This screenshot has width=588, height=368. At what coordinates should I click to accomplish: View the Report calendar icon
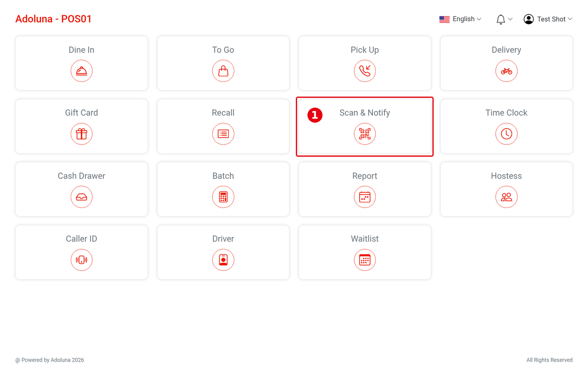click(365, 197)
